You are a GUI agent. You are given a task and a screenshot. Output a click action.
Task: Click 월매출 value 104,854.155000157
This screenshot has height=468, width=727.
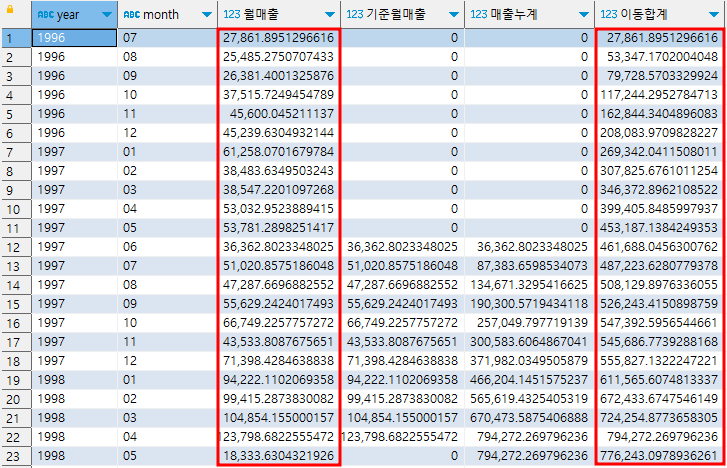tap(278, 418)
